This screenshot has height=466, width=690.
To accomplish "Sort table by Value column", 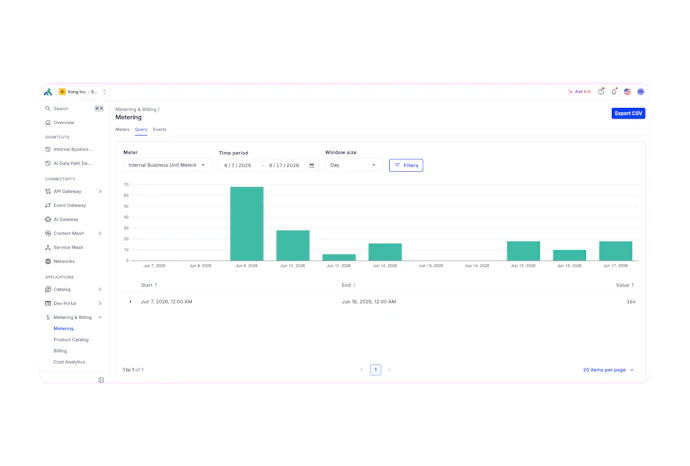I will 625,285.
